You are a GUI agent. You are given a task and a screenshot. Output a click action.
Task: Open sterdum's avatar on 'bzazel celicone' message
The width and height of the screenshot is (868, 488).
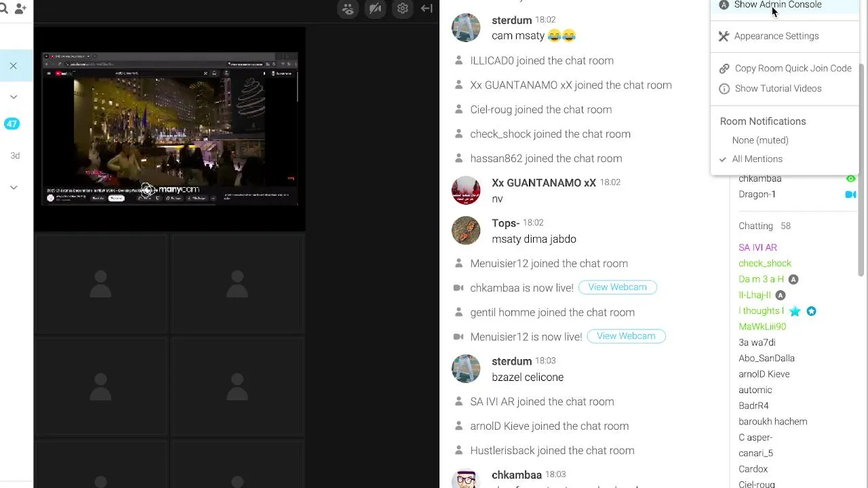click(466, 369)
